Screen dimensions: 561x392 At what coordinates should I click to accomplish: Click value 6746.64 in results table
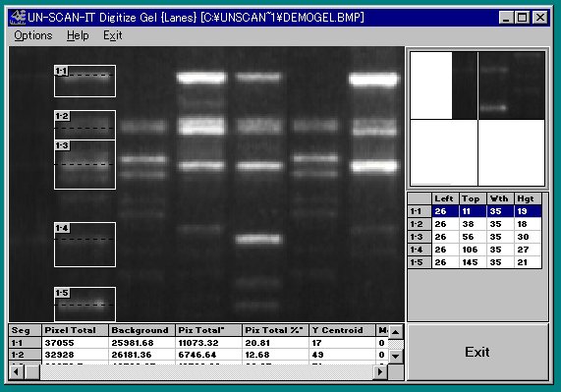click(208, 355)
